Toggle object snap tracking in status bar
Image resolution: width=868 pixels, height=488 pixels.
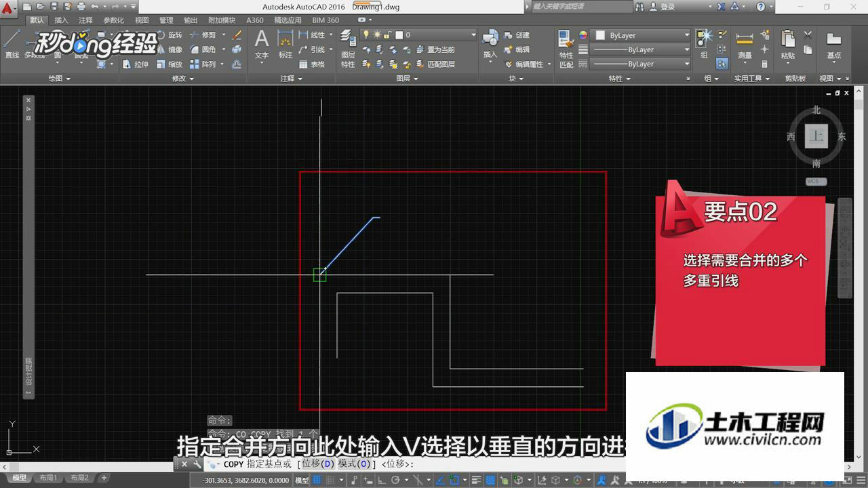tap(440, 480)
